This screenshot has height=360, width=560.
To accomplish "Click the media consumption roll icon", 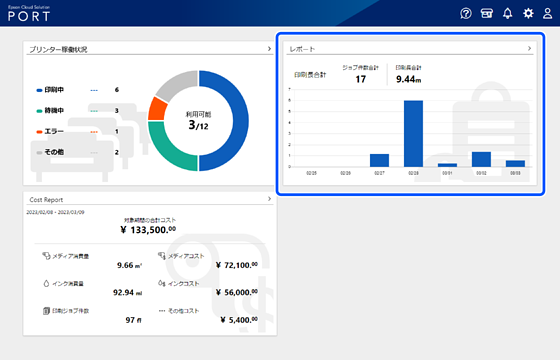I will coord(46,256).
